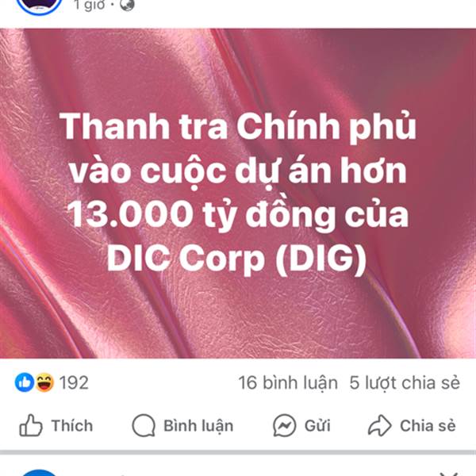Tap the speech bubble comment icon
The image size is (476, 476).
tap(144, 425)
